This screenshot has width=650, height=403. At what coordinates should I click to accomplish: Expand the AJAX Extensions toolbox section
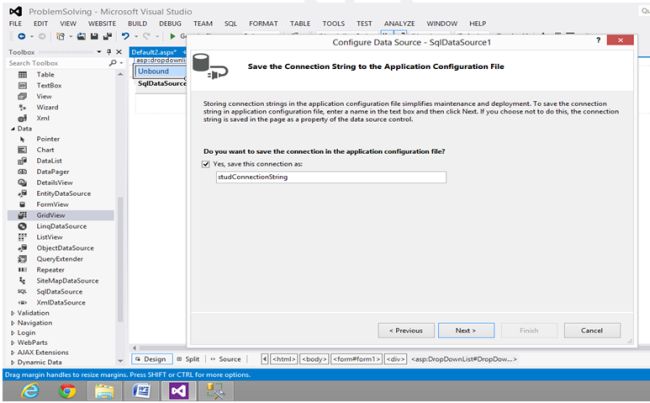tap(12, 352)
